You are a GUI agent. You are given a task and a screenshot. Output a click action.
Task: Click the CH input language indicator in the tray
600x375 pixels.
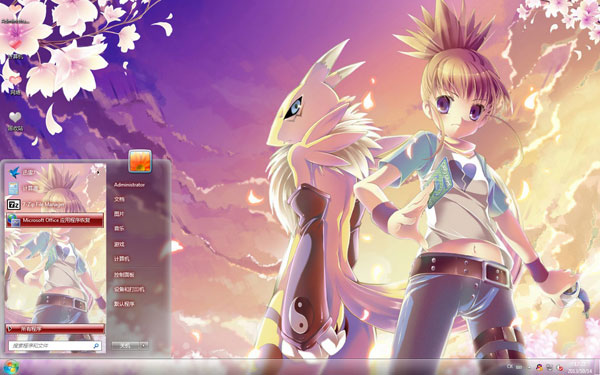tap(510, 367)
